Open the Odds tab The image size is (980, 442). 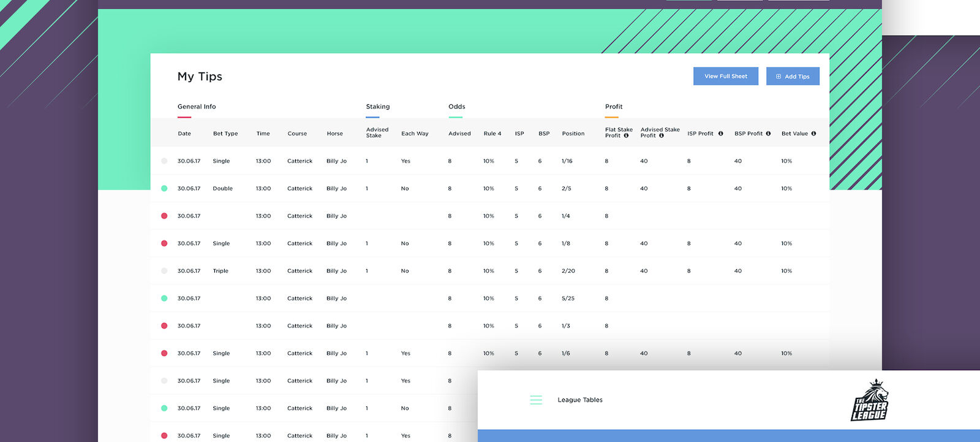457,107
